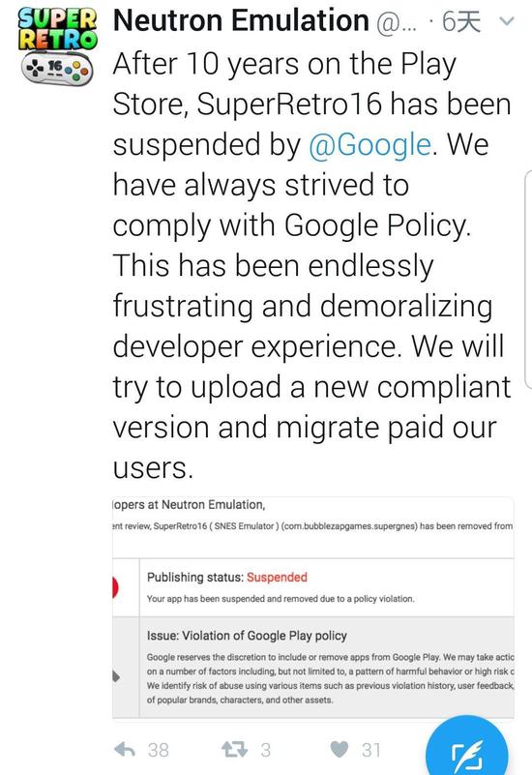
Task: Grab the scroll handle at right edge
Action: [x=528, y=280]
